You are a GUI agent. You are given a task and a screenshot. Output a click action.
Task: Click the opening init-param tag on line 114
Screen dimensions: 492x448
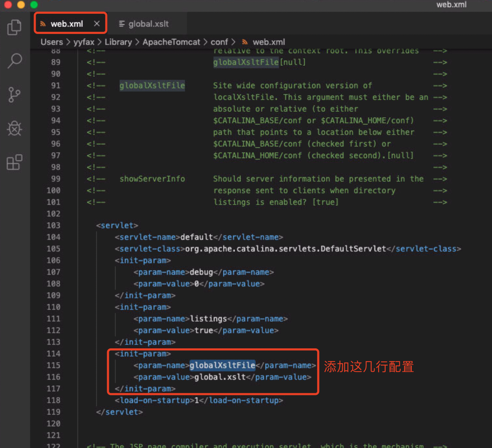[x=143, y=354]
